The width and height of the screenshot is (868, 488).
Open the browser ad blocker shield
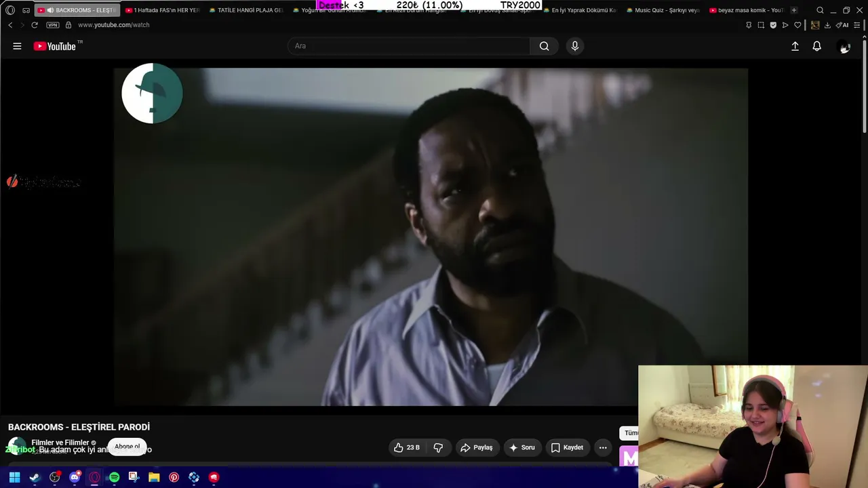pos(773,25)
